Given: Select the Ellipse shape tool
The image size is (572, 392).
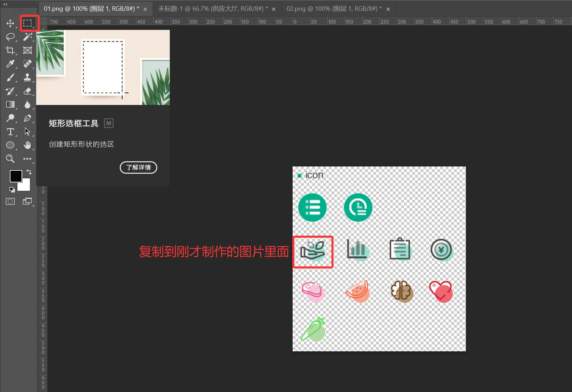Looking at the screenshot, I should tap(10, 145).
